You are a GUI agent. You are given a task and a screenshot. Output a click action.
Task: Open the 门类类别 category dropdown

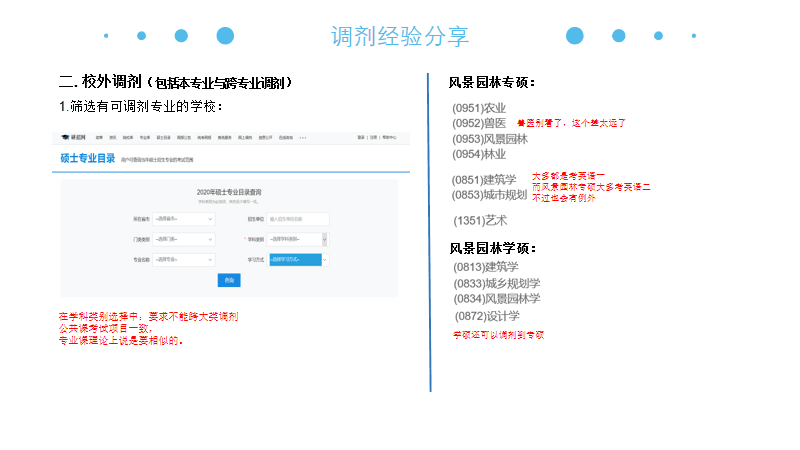(x=183, y=239)
